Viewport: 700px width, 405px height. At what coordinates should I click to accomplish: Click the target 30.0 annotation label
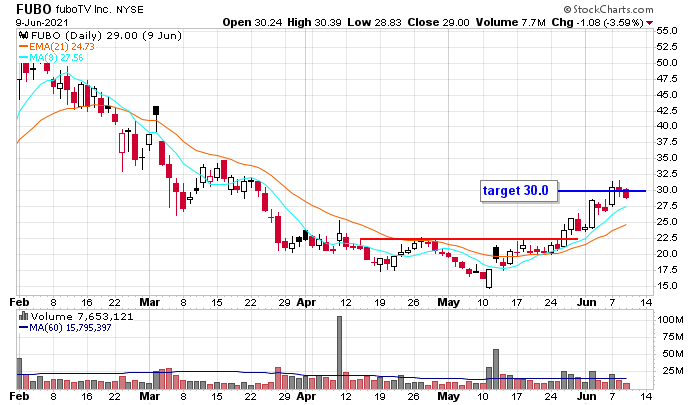pyautogui.click(x=519, y=191)
